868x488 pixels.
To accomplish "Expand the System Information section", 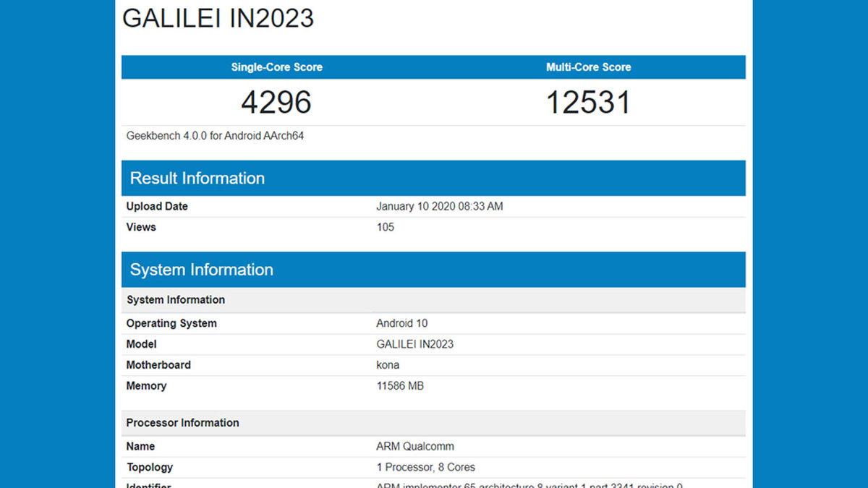I will (201, 270).
